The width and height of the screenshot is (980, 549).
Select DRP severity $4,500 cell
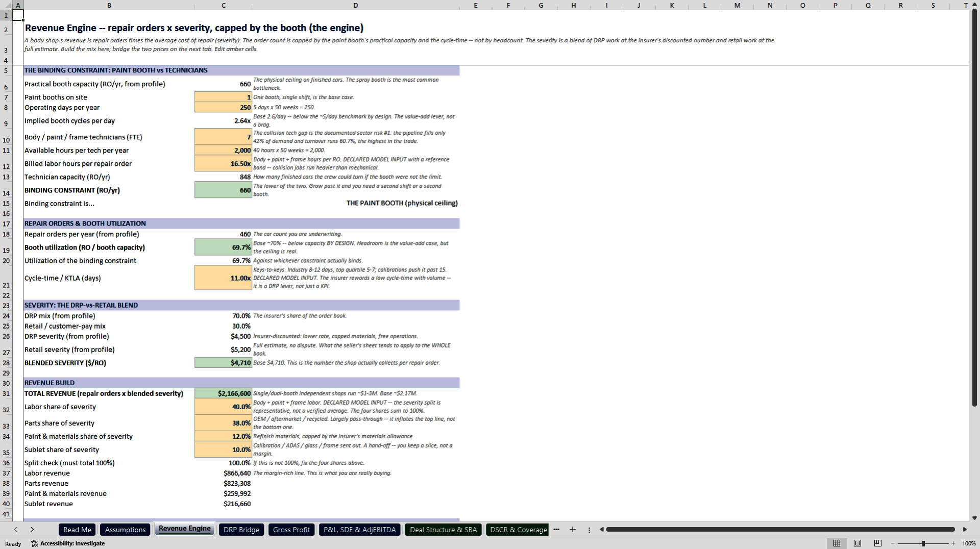(224, 336)
